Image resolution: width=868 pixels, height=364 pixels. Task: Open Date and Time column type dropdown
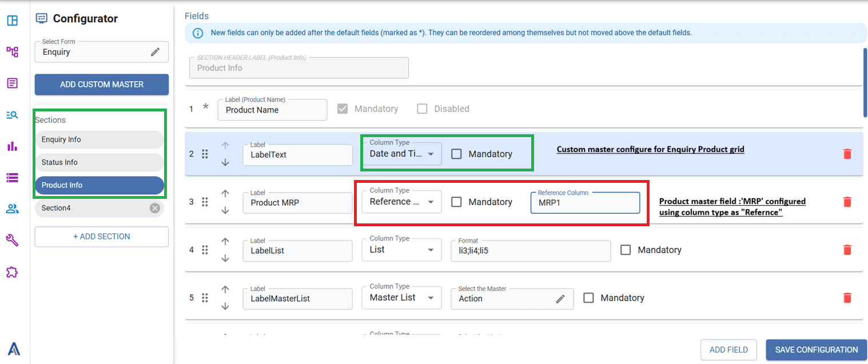(401, 154)
